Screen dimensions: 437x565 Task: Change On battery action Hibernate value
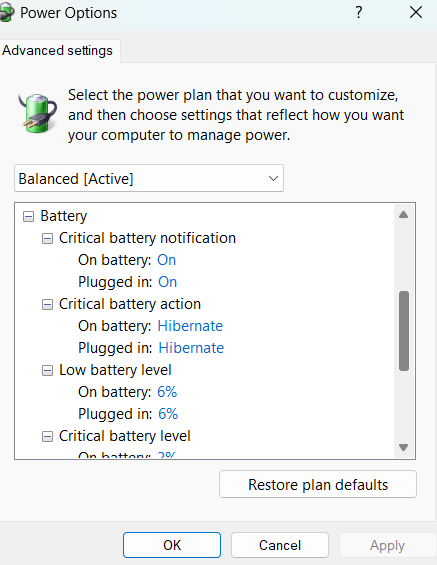coord(190,326)
